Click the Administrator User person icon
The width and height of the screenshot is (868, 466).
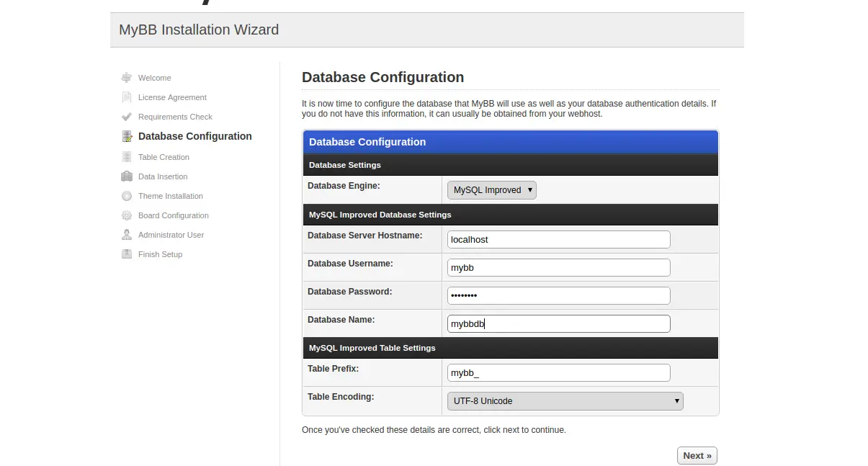[x=127, y=235]
